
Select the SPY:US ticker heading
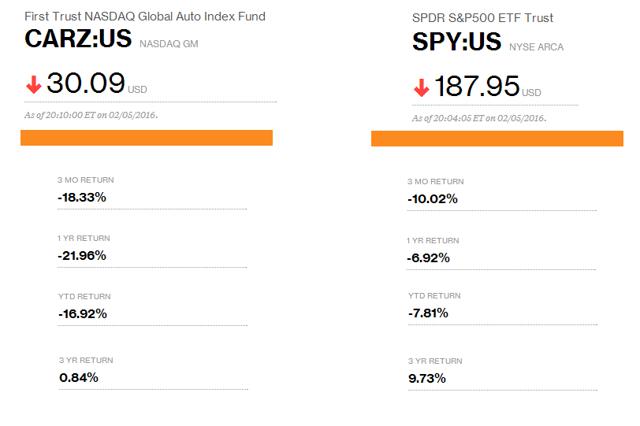457,42
